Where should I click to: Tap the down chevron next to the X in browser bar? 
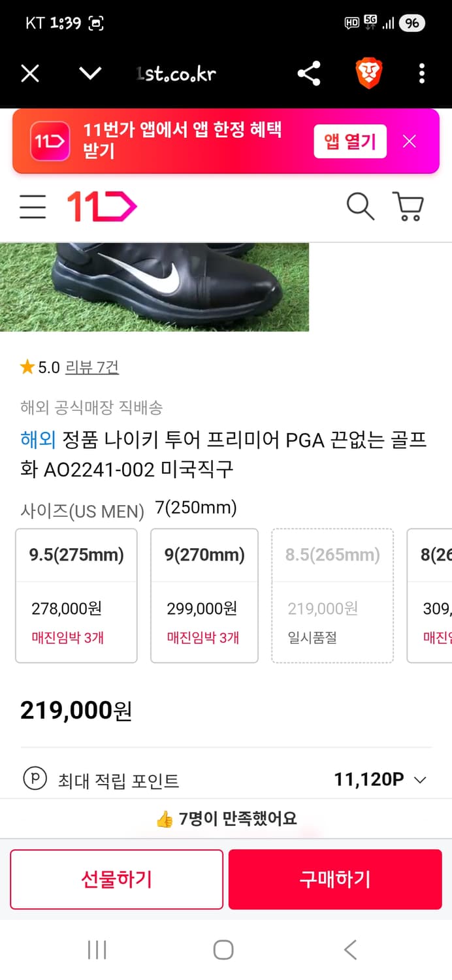pyautogui.click(x=89, y=74)
